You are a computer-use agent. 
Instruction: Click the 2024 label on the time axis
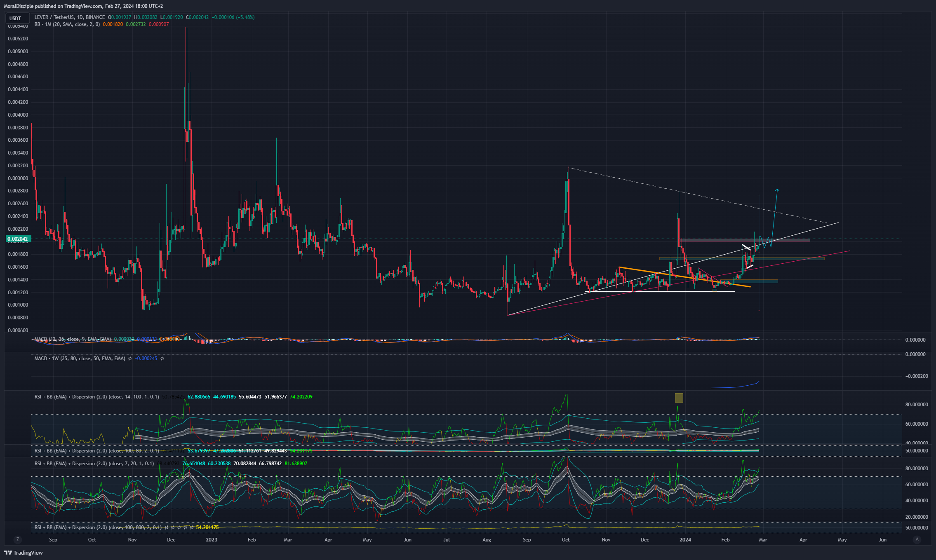pyautogui.click(x=685, y=540)
